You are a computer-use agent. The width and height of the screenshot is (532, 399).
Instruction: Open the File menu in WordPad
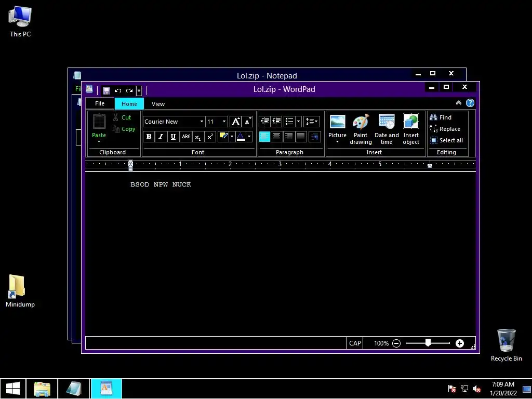(x=100, y=103)
